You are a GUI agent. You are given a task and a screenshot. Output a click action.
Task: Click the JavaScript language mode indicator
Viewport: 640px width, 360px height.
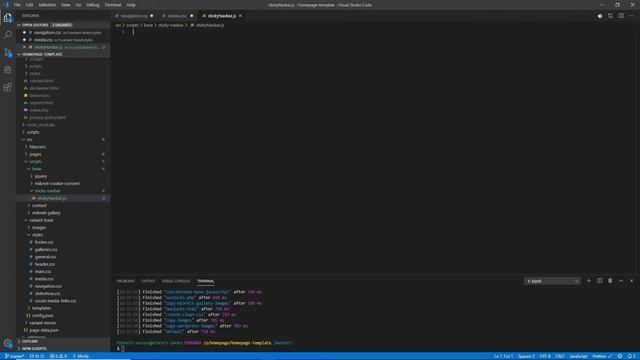[x=578, y=356]
